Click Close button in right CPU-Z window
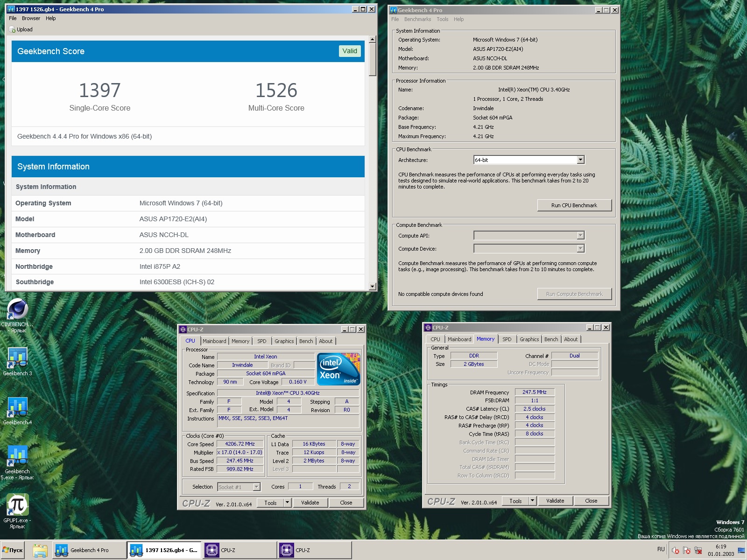Screen dimensions: 747x560 click(591, 501)
